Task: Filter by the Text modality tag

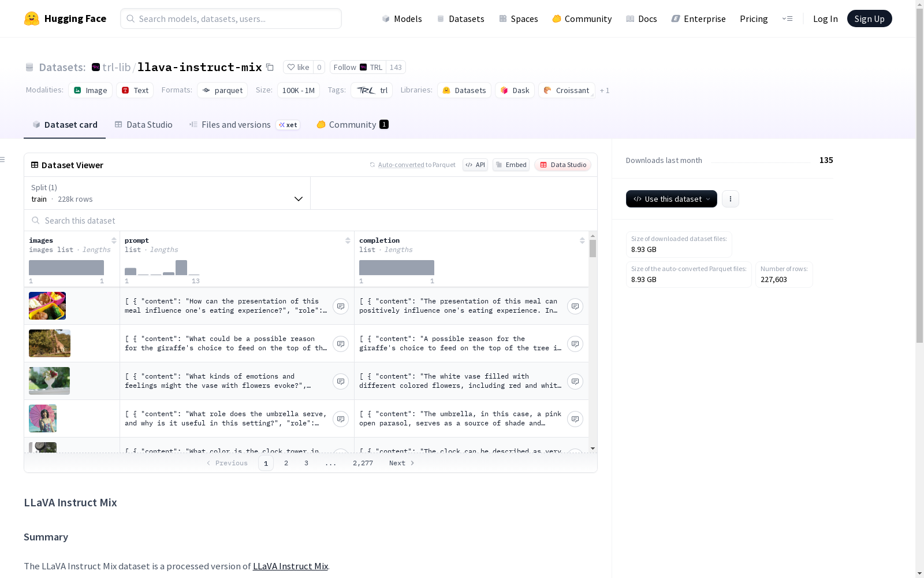Action: 135,90
